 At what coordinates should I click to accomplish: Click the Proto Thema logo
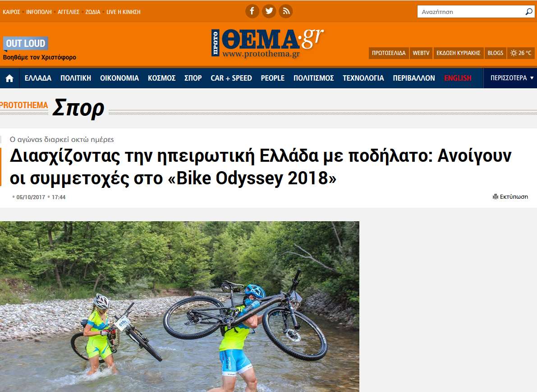(267, 43)
